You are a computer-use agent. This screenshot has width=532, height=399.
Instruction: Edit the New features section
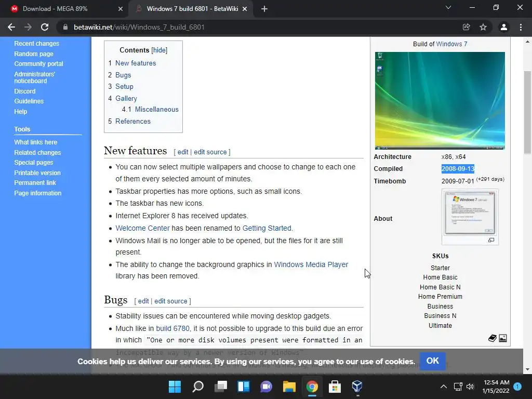click(x=183, y=152)
